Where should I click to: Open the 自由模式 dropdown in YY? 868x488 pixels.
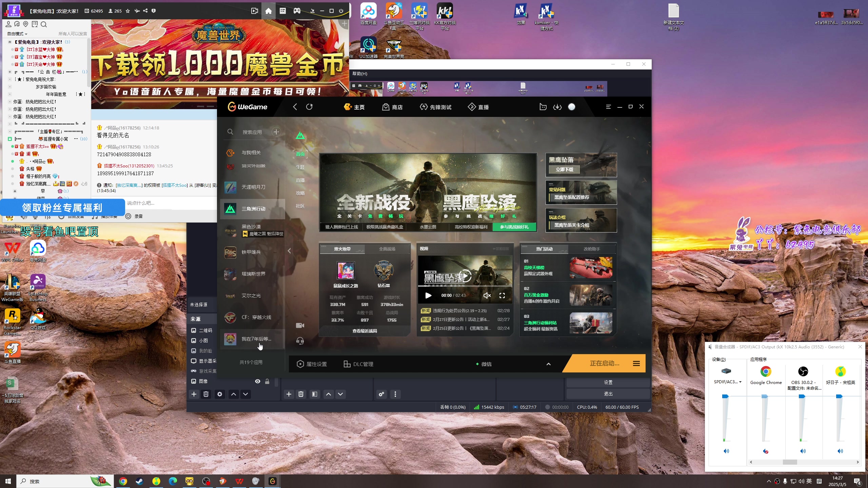tap(17, 34)
